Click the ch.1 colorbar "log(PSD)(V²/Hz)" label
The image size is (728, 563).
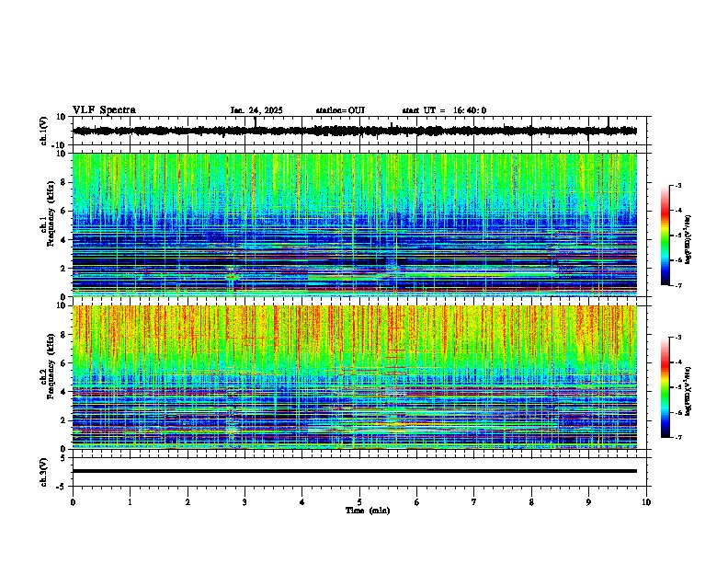[688, 240]
